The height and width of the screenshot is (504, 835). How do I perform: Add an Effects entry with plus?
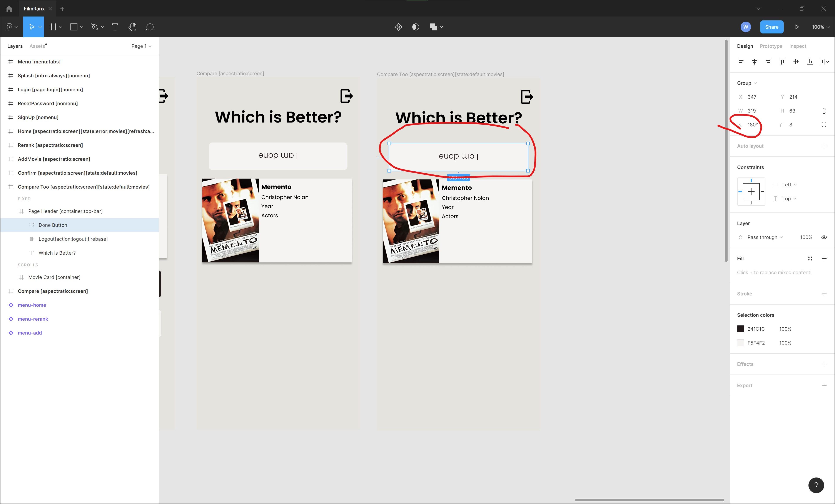click(x=824, y=364)
